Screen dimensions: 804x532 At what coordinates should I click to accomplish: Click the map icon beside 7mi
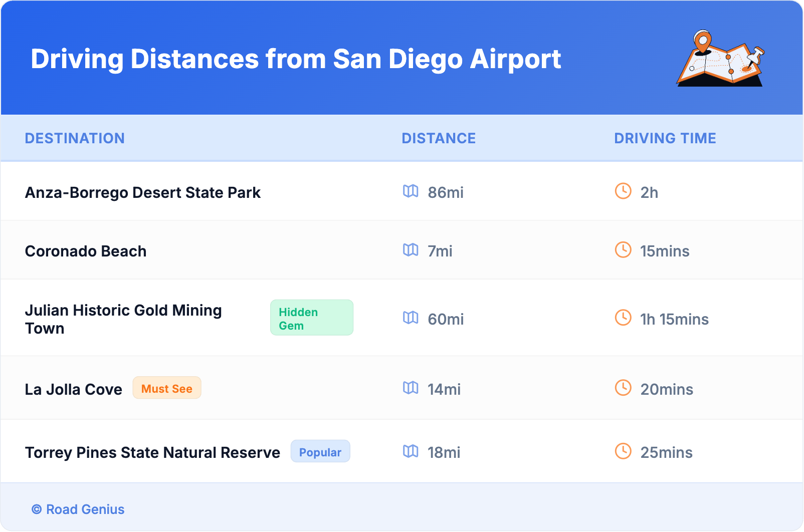[x=411, y=250]
